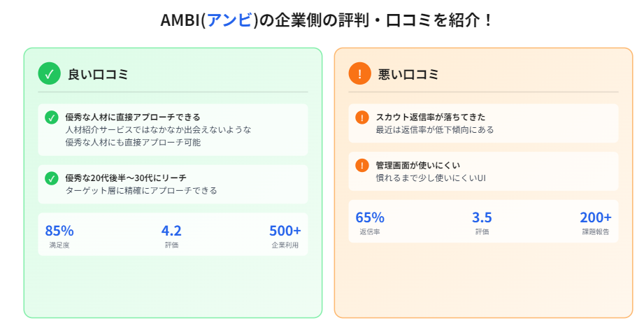Image resolution: width=644 pixels, height=330 pixels.
Task: Click the green checkmark icon beside 良い口コミ
Action: tap(49, 73)
